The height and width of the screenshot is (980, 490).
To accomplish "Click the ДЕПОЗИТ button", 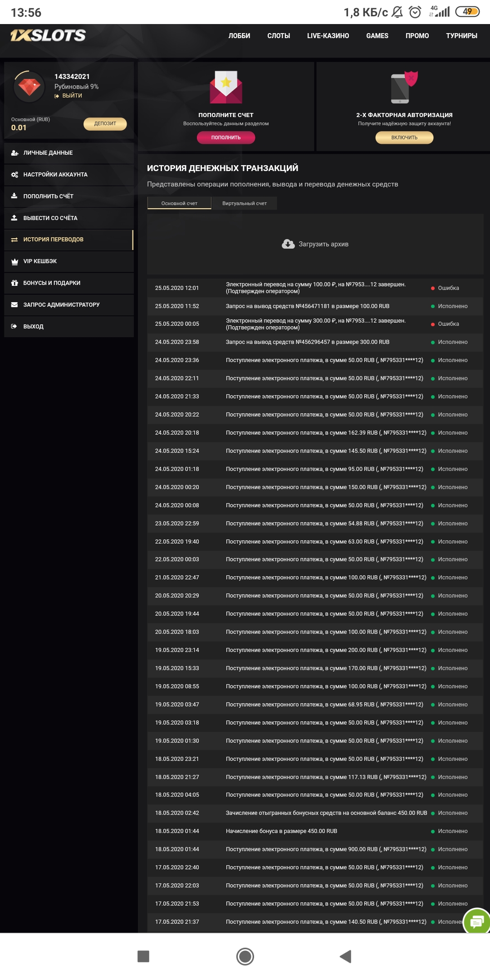I will click(x=105, y=123).
